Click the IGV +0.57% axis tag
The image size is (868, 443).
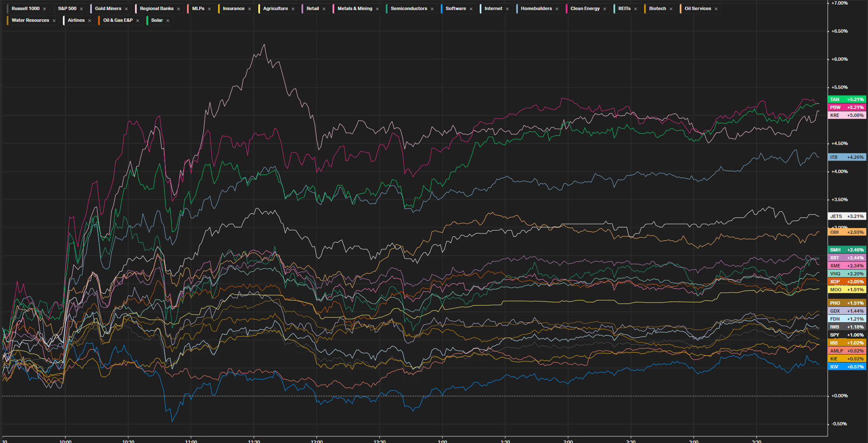pos(847,367)
